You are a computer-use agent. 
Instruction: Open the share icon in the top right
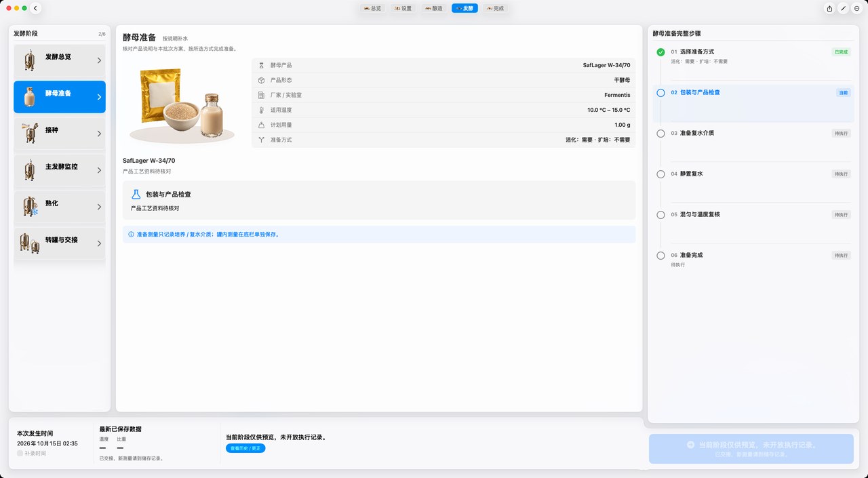(829, 8)
